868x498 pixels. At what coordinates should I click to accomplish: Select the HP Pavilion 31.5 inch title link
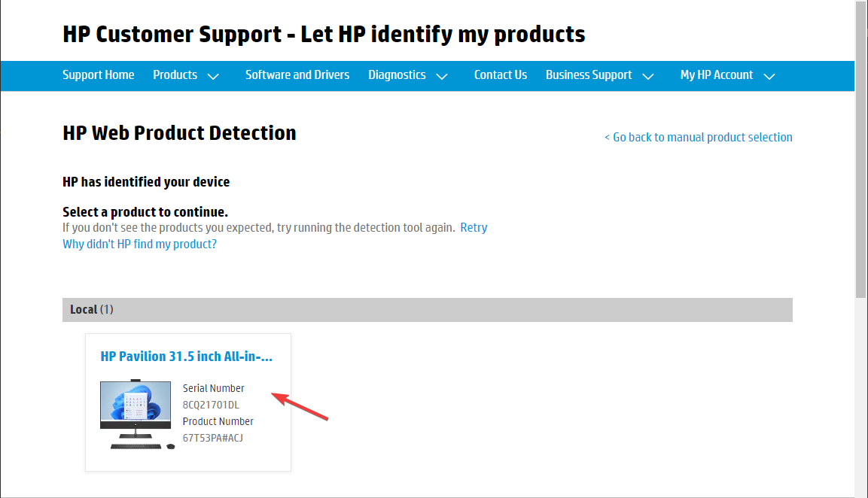click(x=187, y=357)
